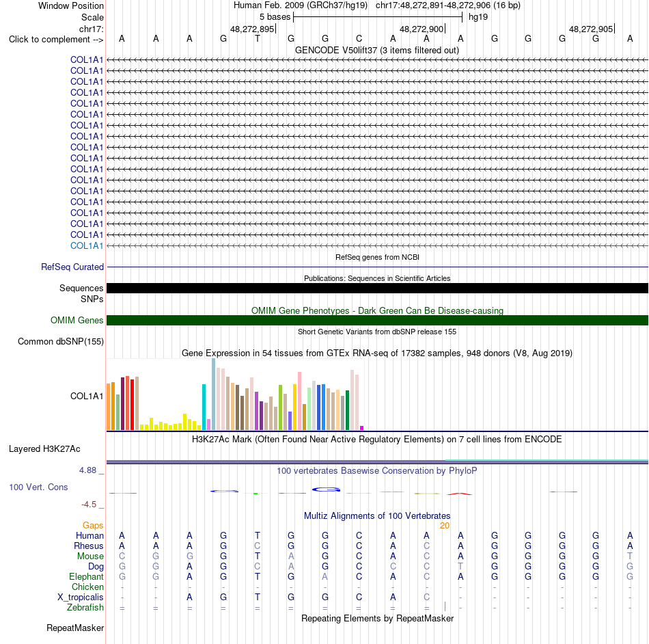649x644 pixels.
Task: Click the black Sequences track bar
Action: [377, 289]
